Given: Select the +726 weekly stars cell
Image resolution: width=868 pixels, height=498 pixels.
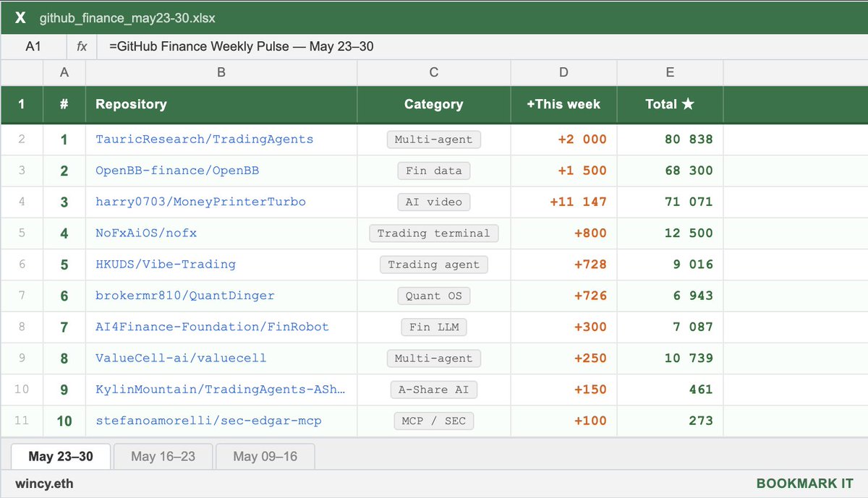Looking at the screenshot, I should pyautogui.click(x=563, y=295).
